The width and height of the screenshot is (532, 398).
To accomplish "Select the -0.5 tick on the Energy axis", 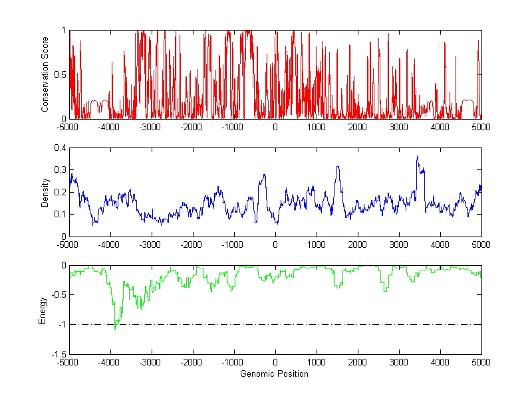I will (x=58, y=295).
